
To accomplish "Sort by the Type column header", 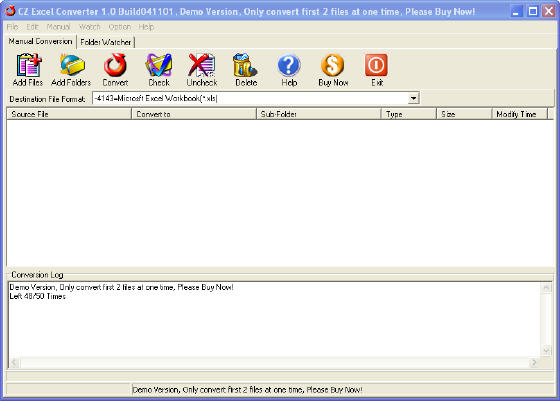I will [x=409, y=114].
